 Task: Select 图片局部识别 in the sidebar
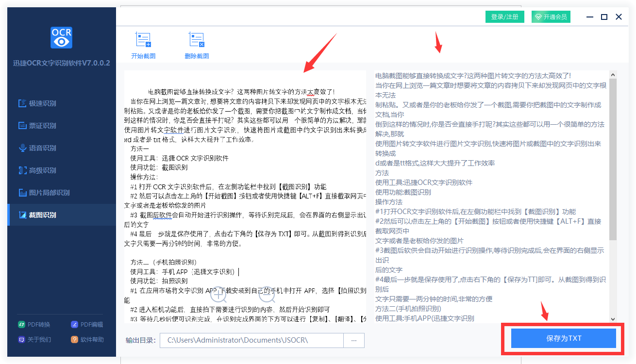[62, 193]
